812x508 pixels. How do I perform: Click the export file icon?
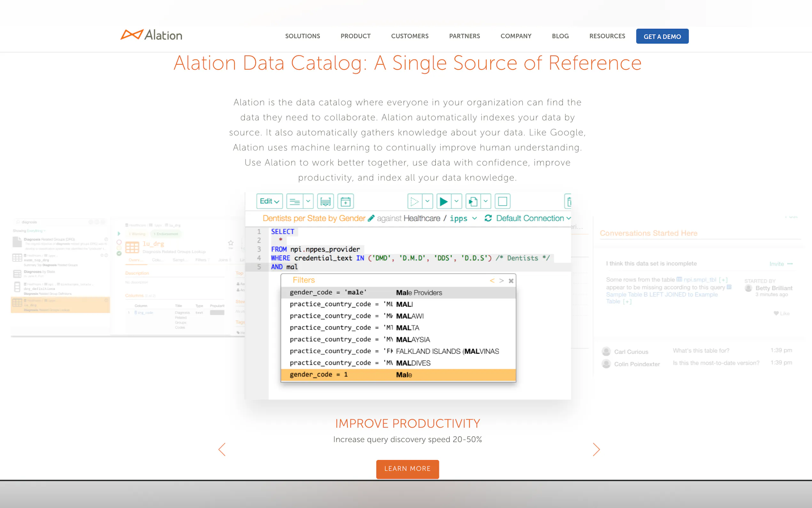pos(473,202)
